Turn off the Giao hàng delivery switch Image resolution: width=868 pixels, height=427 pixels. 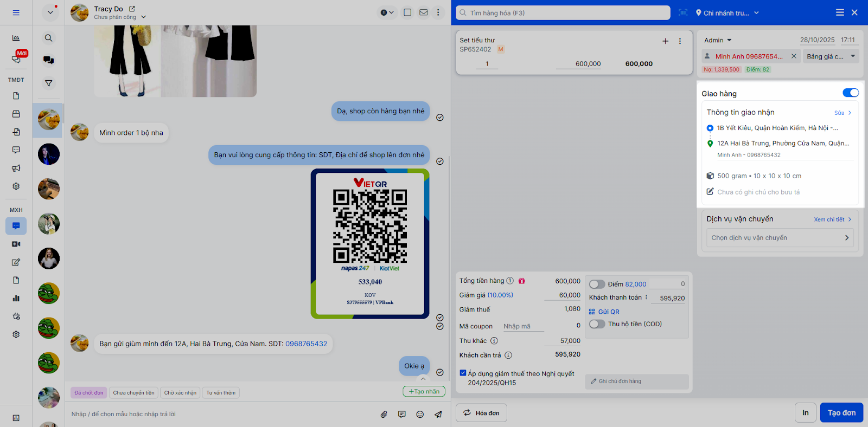point(850,93)
